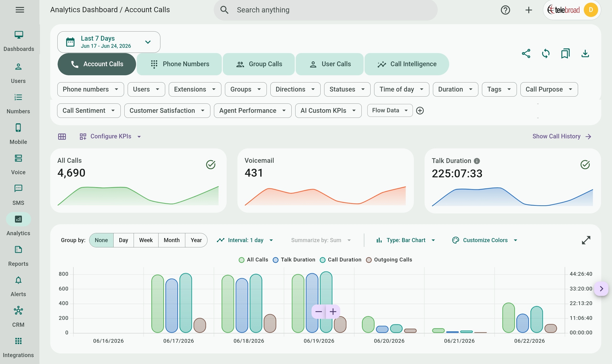Open Last 7 Days date range dropdown
The image size is (612, 364).
[109, 42]
